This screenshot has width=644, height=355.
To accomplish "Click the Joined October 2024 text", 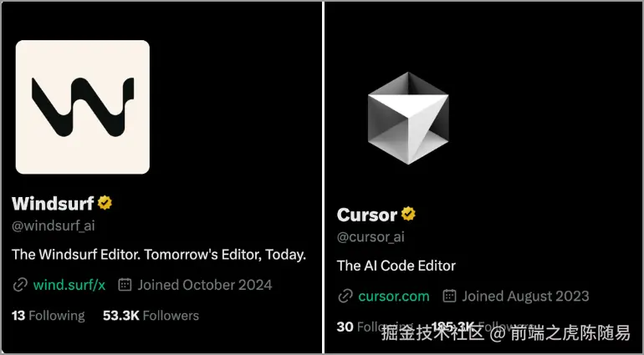I will (x=205, y=285).
